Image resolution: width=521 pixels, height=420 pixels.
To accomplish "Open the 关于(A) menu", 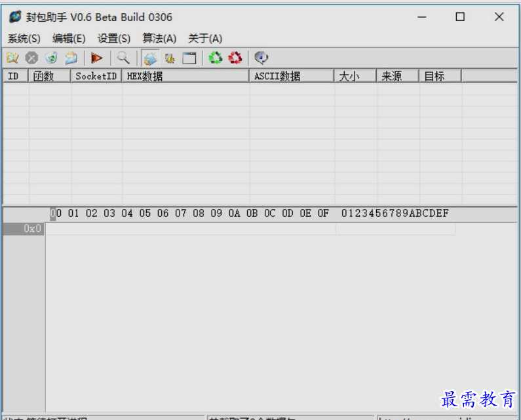I will pos(205,39).
